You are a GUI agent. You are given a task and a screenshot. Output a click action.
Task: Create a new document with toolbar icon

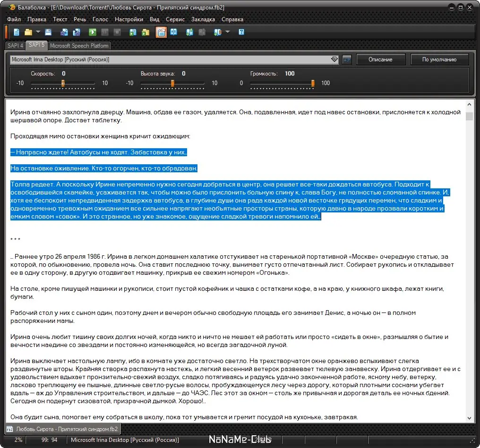click(17, 32)
